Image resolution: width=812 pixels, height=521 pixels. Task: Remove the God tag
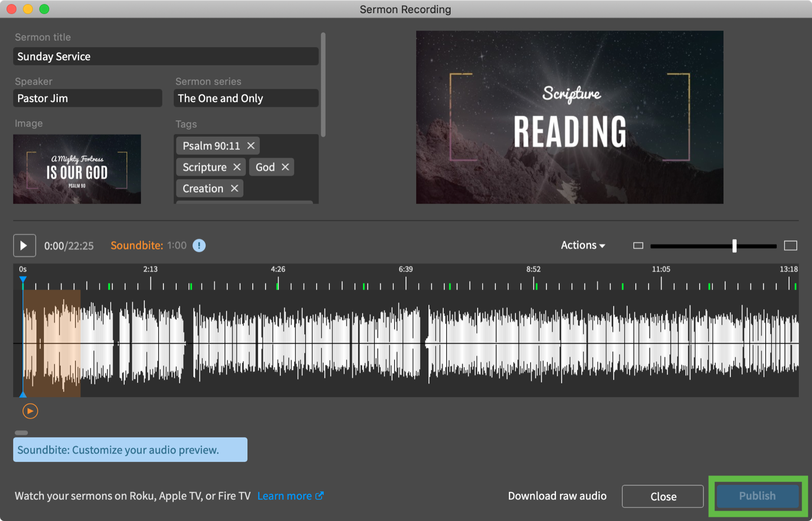pos(285,167)
